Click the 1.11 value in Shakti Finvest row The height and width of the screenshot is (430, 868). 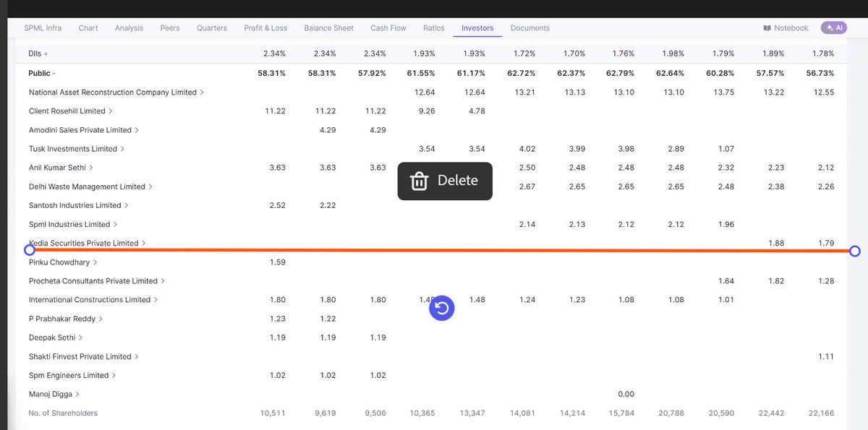pyautogui.click(x=826, y=356)
